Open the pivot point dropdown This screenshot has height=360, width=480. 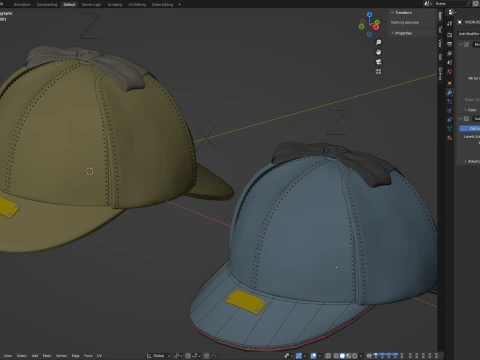point(177,356)
